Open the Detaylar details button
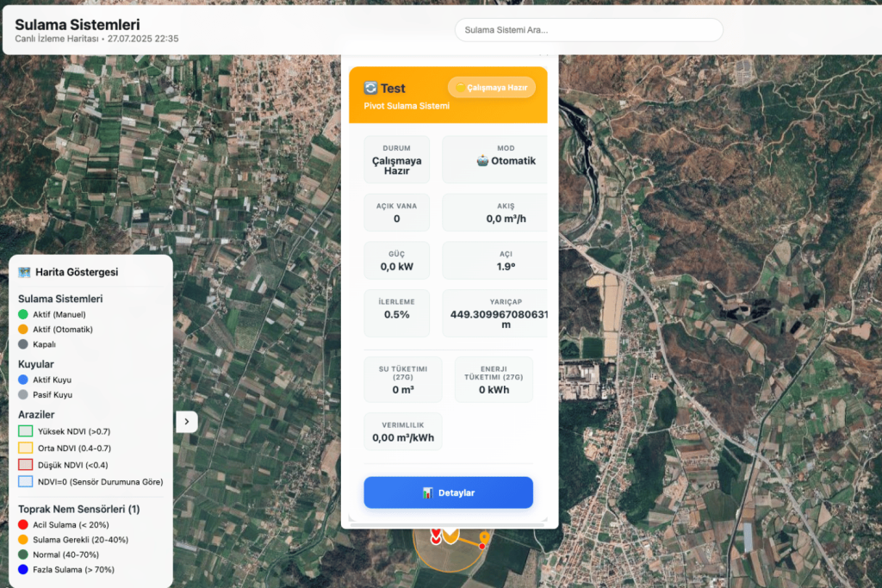Image resolution: width=882 pixels, height=588 pixels. coord(448,492)
